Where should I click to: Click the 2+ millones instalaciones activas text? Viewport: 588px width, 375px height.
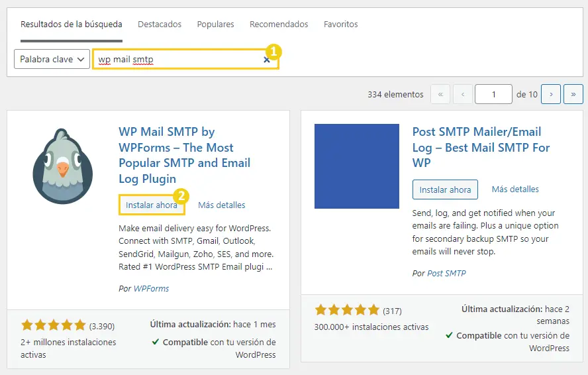point(68,348)
